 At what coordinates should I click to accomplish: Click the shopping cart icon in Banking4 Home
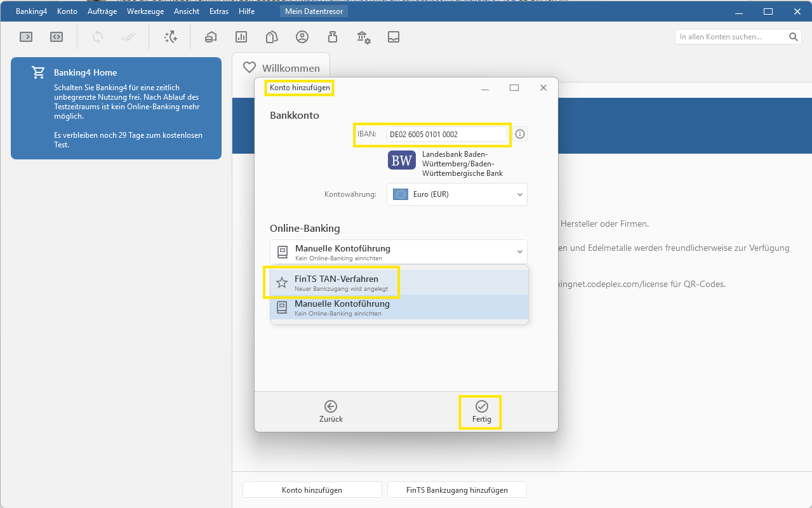coord(38,72)
